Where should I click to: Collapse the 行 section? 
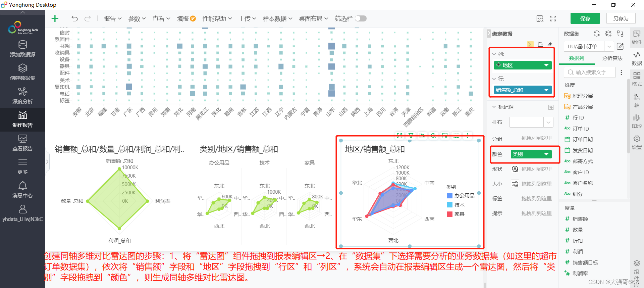pos(494,79)
